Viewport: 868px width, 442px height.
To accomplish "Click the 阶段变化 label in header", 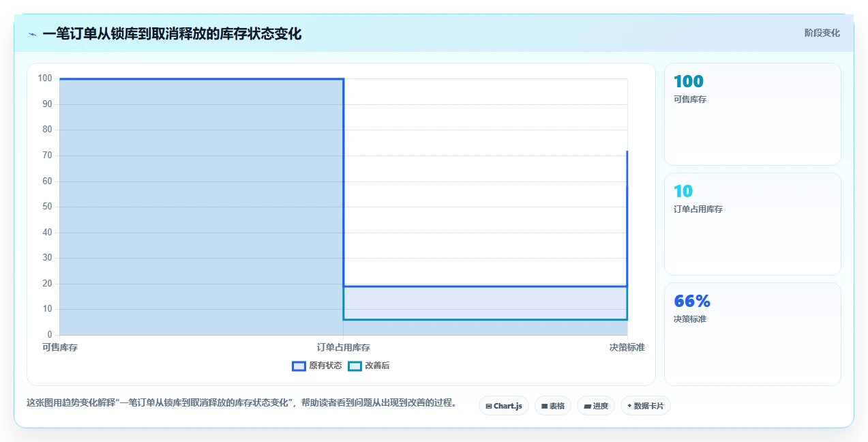I will click(822, 33).
